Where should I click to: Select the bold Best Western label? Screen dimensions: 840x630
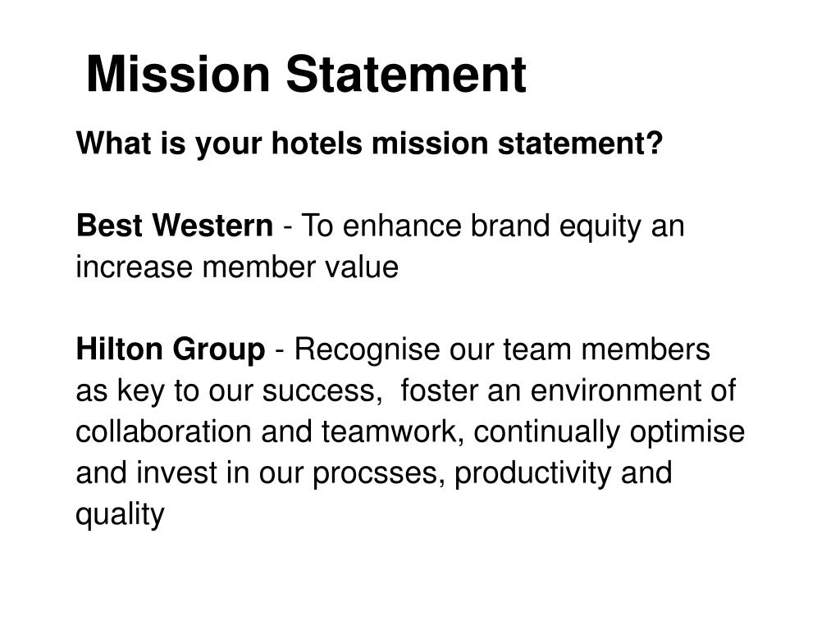175,225
